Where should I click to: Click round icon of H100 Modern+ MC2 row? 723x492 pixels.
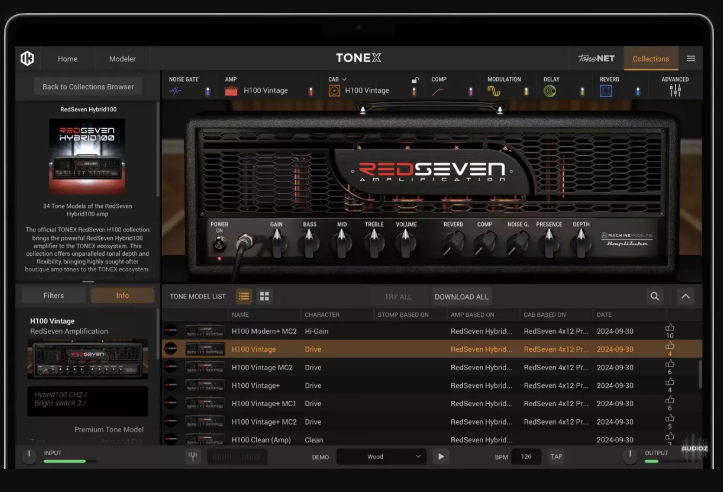click(171, 331)
